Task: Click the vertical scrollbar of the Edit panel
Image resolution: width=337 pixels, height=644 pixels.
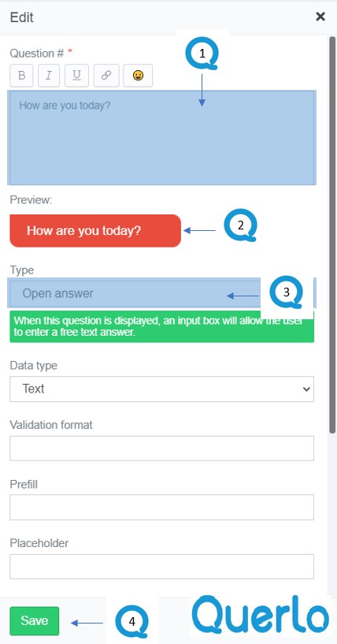Action: 332,235
